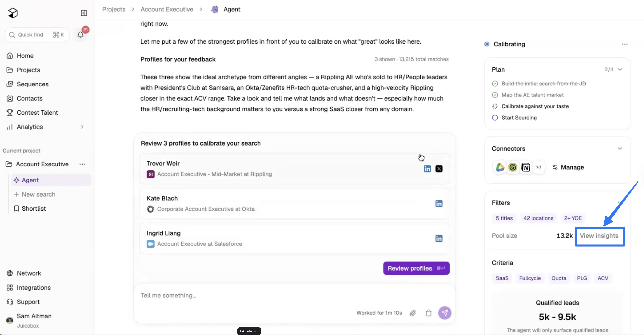This screenshot has width=644, height=335.
Task: Click the green spiral connector icon
Action: point(513,167)
